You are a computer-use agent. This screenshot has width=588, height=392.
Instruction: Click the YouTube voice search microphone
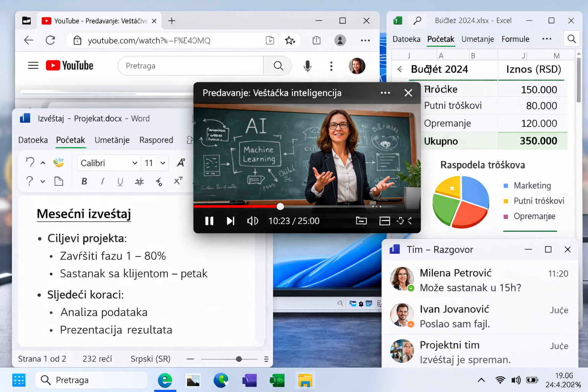point(307,66)
